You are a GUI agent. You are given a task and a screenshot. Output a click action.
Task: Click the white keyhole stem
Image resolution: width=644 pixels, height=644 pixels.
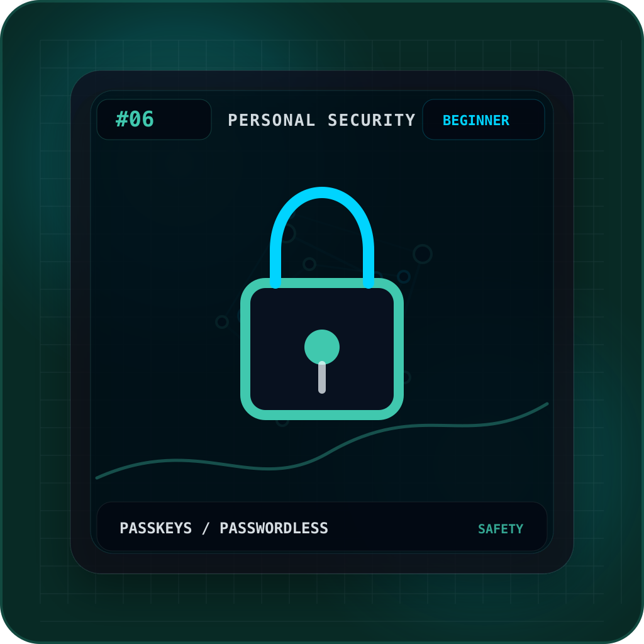tap(322, 378)
